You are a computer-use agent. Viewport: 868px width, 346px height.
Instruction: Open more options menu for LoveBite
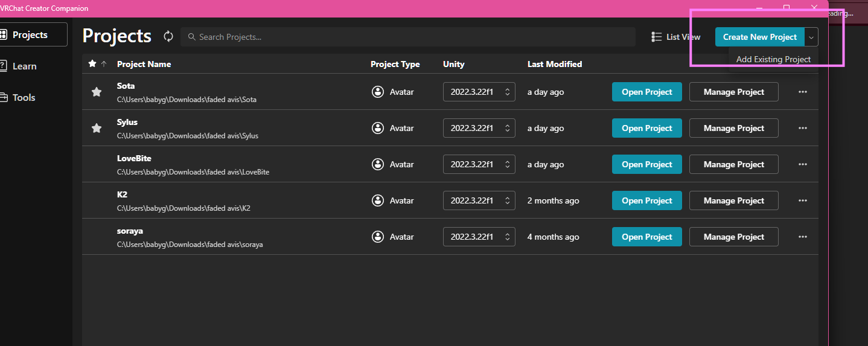803,164
